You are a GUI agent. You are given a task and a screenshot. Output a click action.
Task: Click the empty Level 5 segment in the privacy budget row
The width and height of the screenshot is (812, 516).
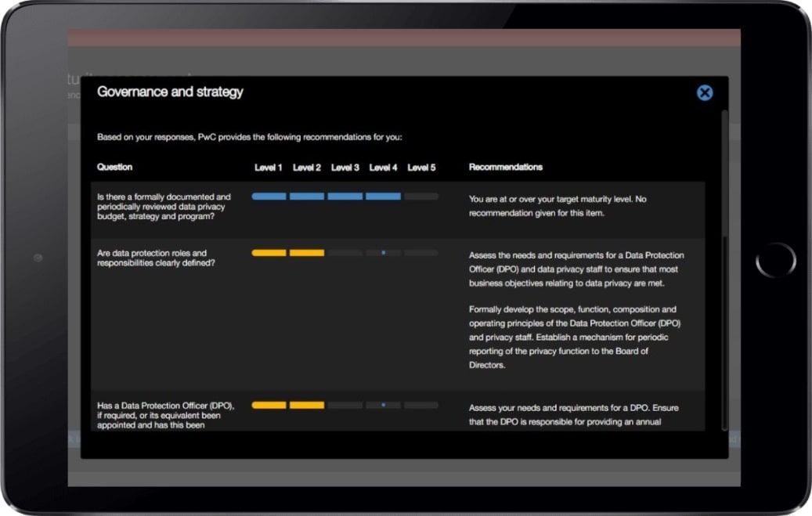(x=421, y=197)
